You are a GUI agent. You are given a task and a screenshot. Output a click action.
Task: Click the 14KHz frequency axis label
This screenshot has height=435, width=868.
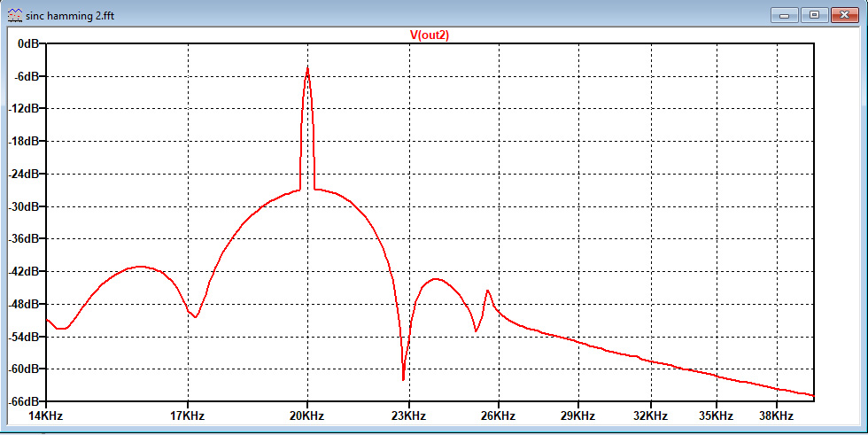pos(45,416)
